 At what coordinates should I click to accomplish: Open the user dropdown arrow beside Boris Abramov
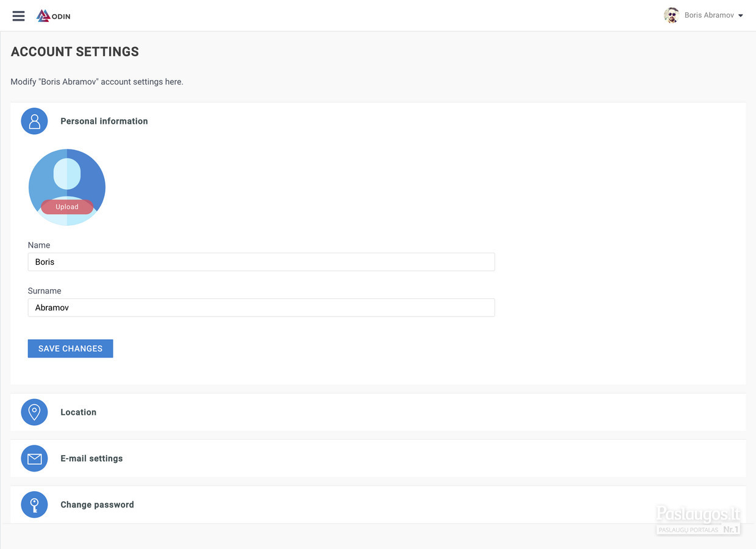pyautogui.click(x=741, y=16)
